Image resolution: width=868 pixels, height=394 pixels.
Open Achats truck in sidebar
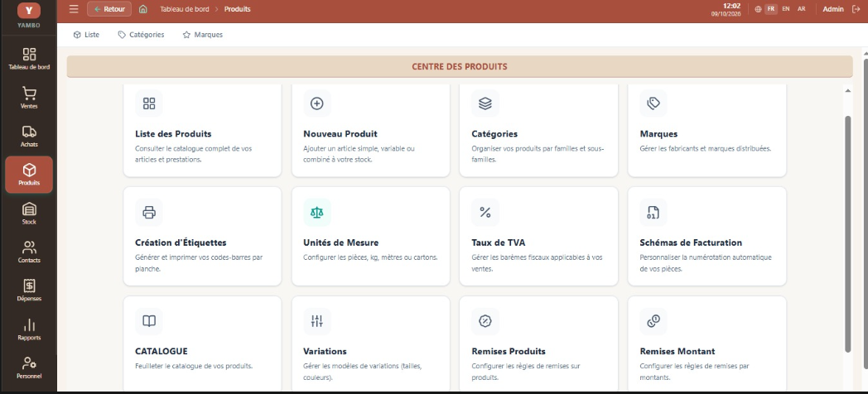pos(29,136)
